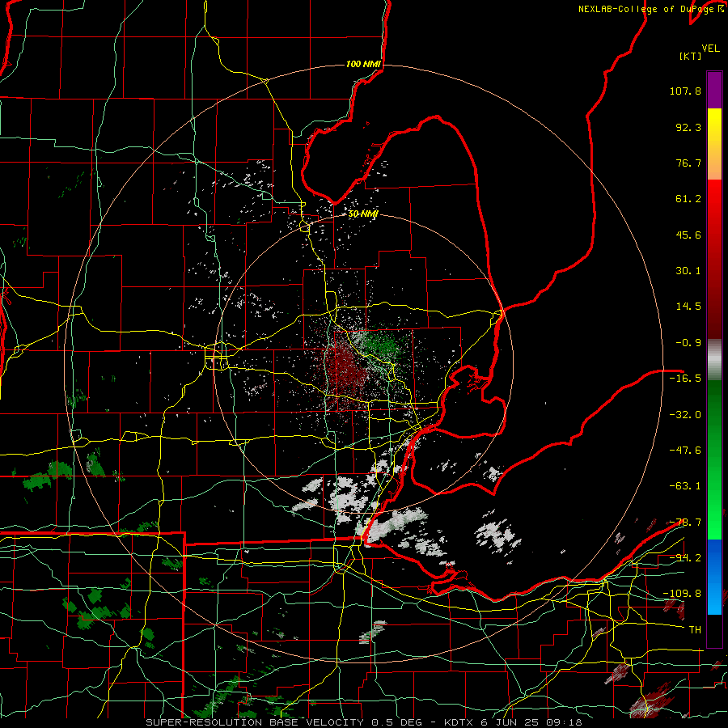Click the TH threshold label
Viewport: 728px width, 728px height.
pyautogui.click(x=695, y=630)
